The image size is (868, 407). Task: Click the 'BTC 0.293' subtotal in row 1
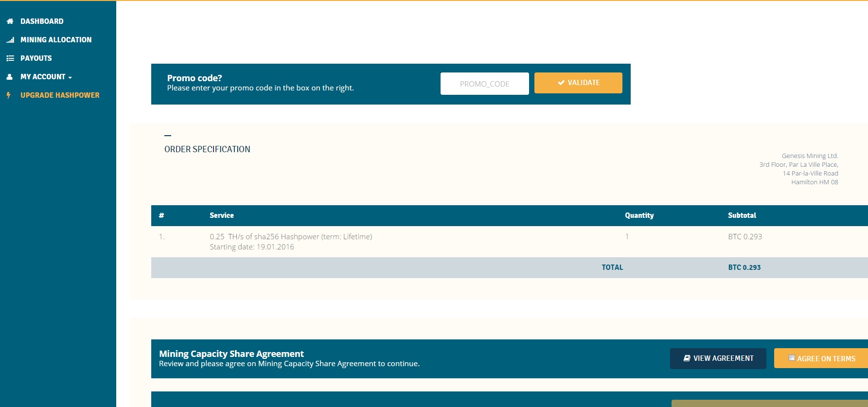(745, 237)
